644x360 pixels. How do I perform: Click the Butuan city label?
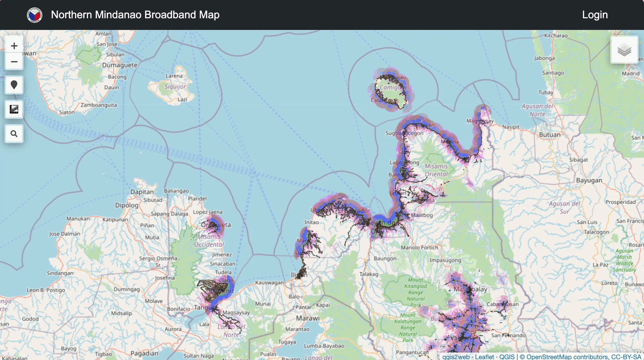549,135
